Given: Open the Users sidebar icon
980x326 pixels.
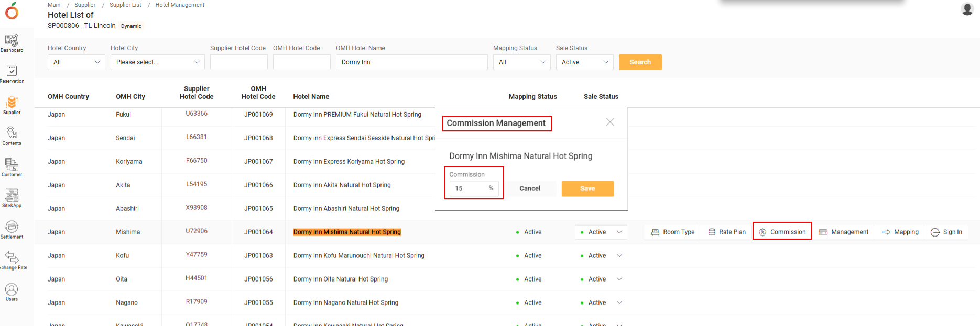Looking at the screenshot, I should [12, 291].
